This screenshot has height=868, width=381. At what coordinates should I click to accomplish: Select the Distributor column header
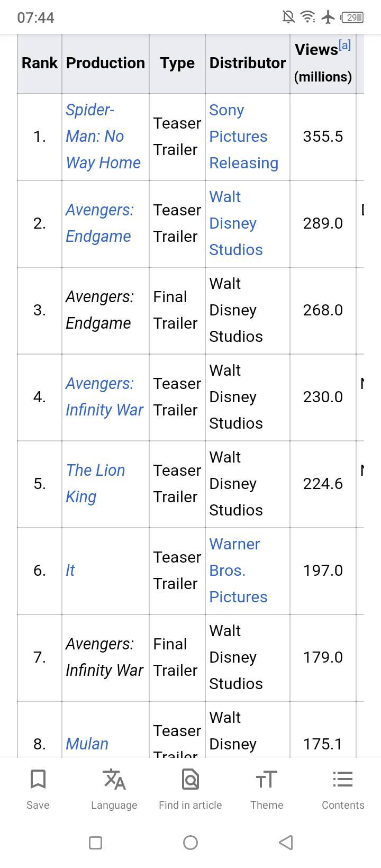[x=247, y=63]
